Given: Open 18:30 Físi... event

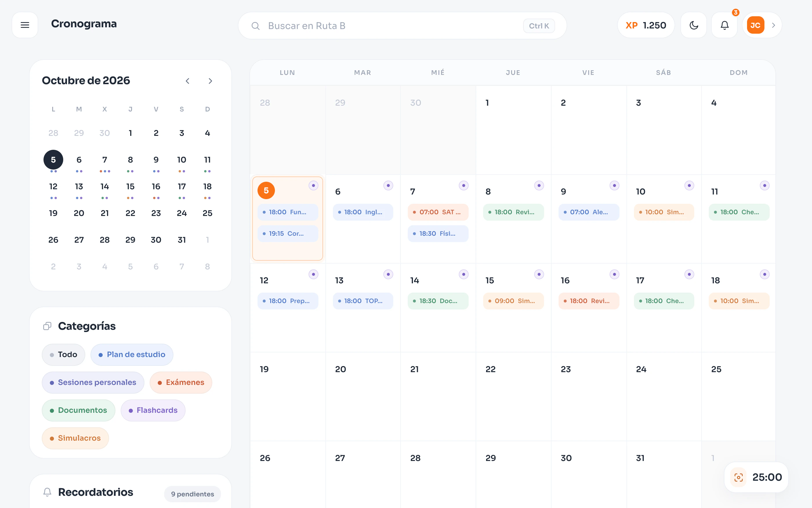Looking at the screenshot, I should [438, 233].
